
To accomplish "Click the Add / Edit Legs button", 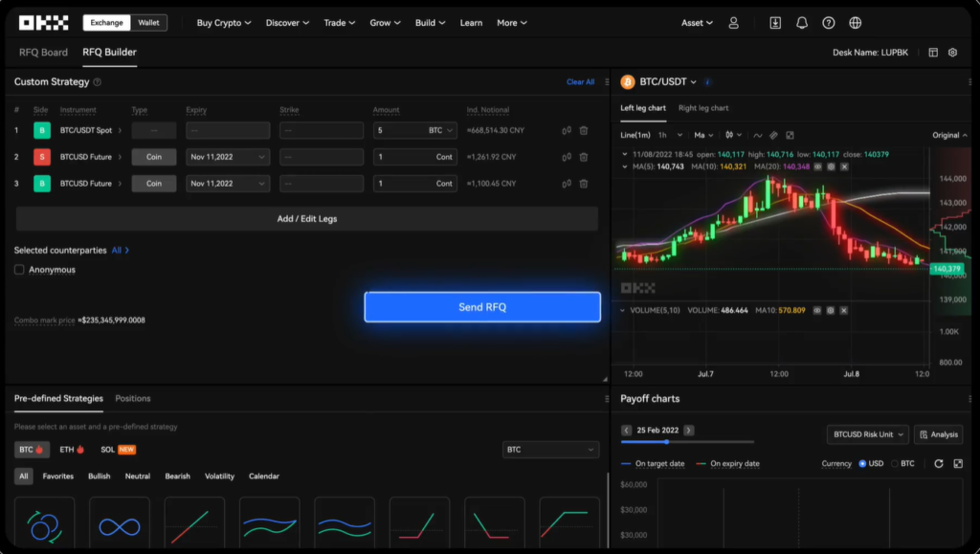I will [x=307, y=219].
